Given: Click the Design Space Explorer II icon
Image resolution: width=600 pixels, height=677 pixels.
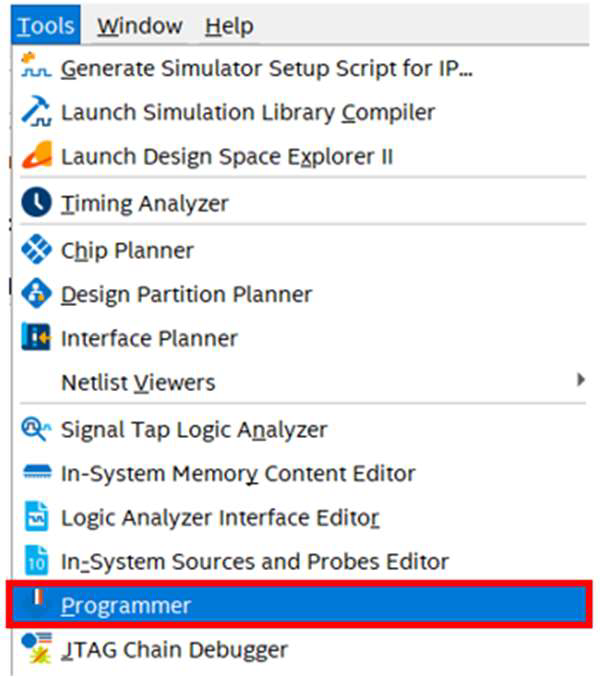Looking at the screenshot, I should click(35, 156).
